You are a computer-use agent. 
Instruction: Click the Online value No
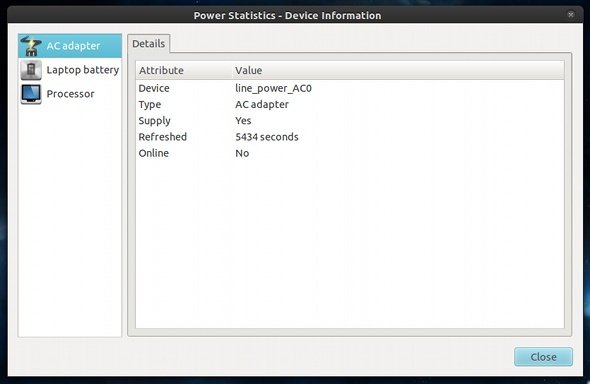(242, 153)
